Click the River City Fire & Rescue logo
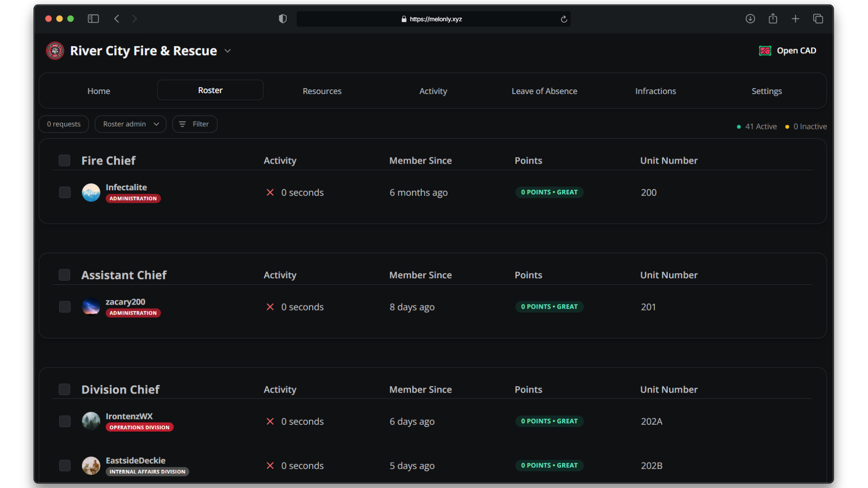The height and width of the screenshot is (488, 868). tap(55, 51)
